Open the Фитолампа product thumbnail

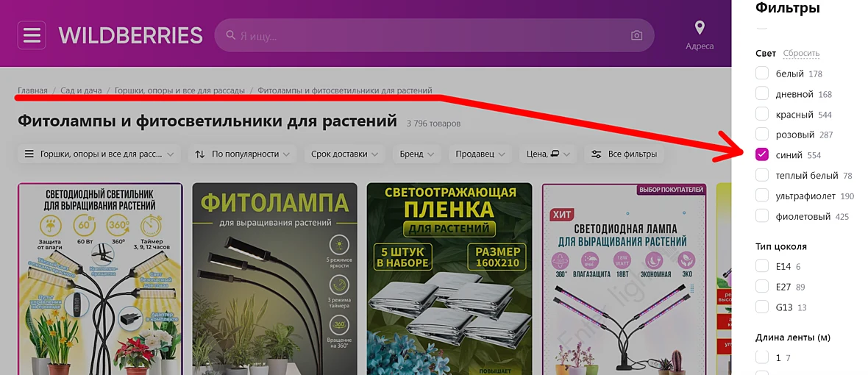click(x=274, y=279)
